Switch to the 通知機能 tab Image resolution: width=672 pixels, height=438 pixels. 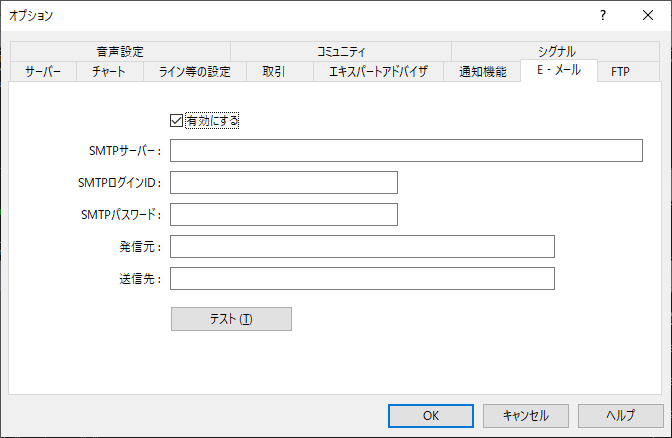(x=482, y=72)
